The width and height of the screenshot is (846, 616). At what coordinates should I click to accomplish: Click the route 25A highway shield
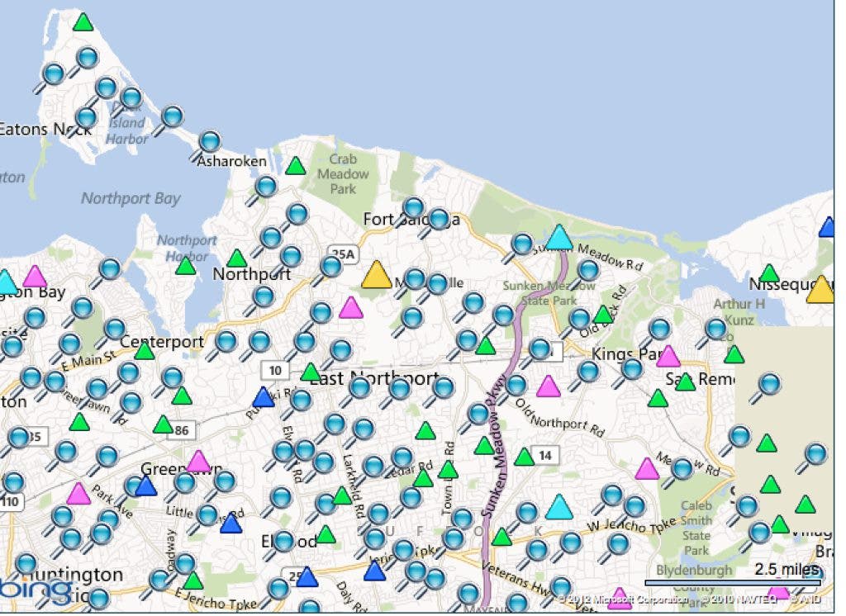pos(340,254)
